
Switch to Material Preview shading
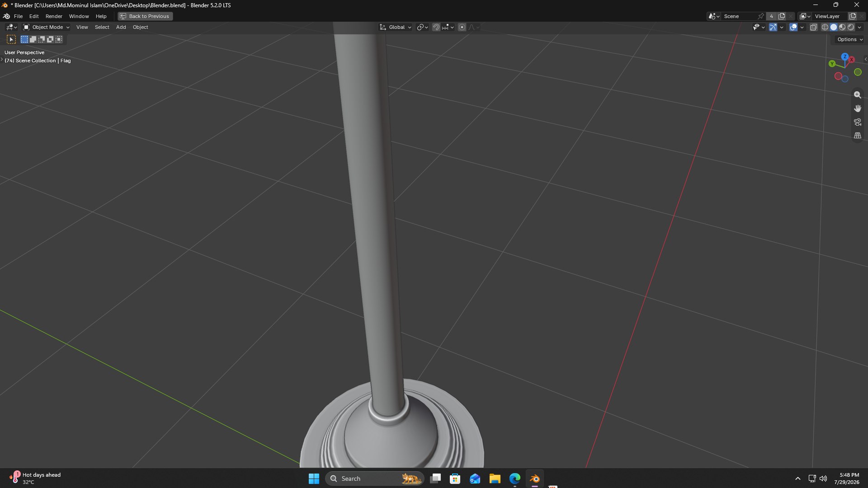coord(842,27)
